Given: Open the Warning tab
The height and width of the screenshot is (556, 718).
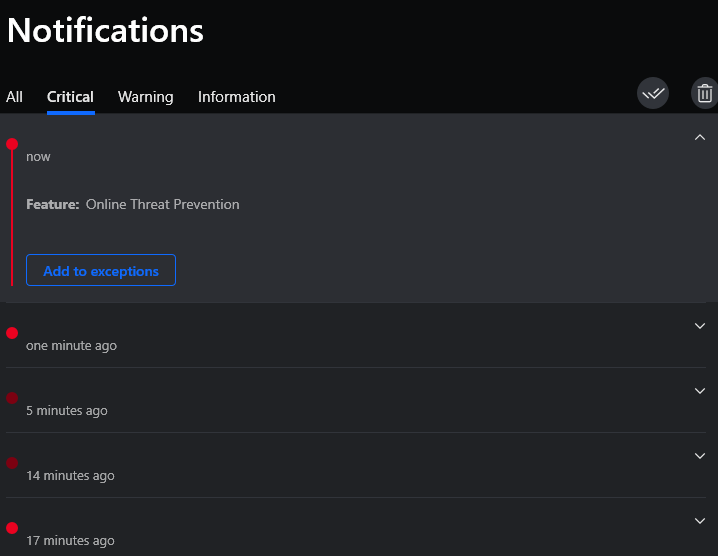Looking at the screenshot, I should pos(146,97).
